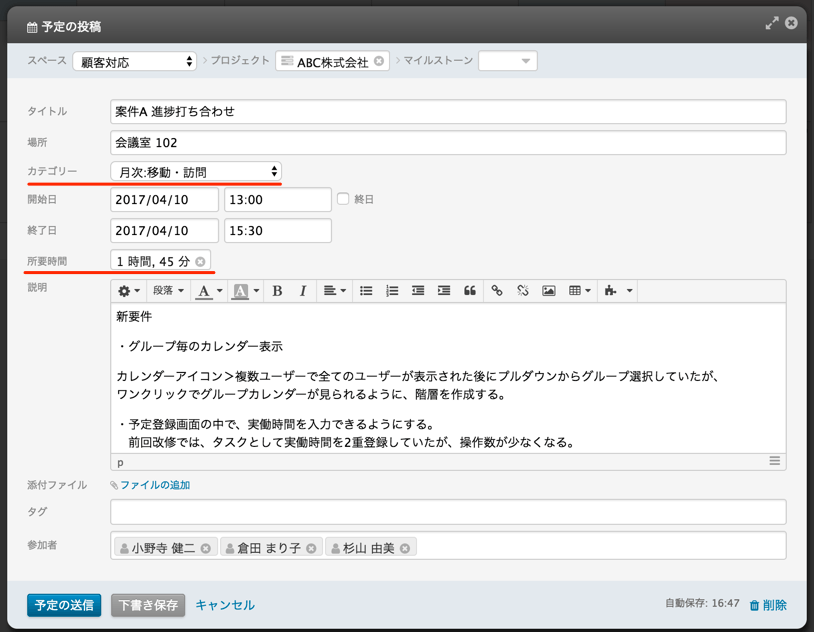Toggle italic formatting
Screen dimensions: 814x632
point(303,291)
